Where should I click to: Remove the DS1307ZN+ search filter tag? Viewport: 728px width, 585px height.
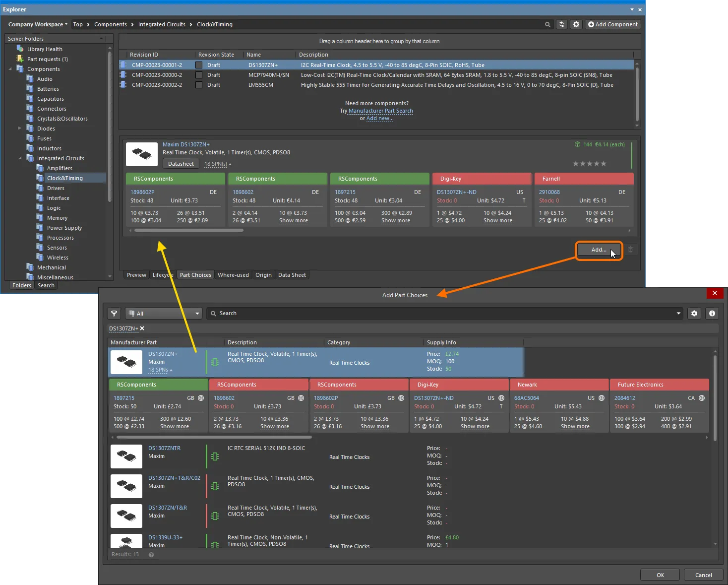[x=142, y=328]
